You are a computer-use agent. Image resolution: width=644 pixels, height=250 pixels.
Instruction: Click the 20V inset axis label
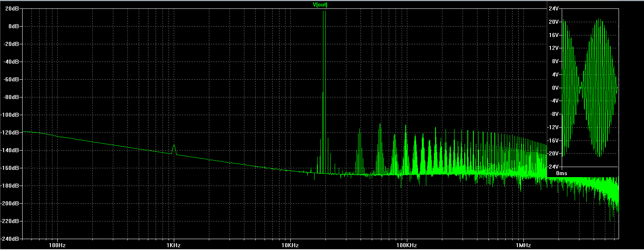pos(553,22)
